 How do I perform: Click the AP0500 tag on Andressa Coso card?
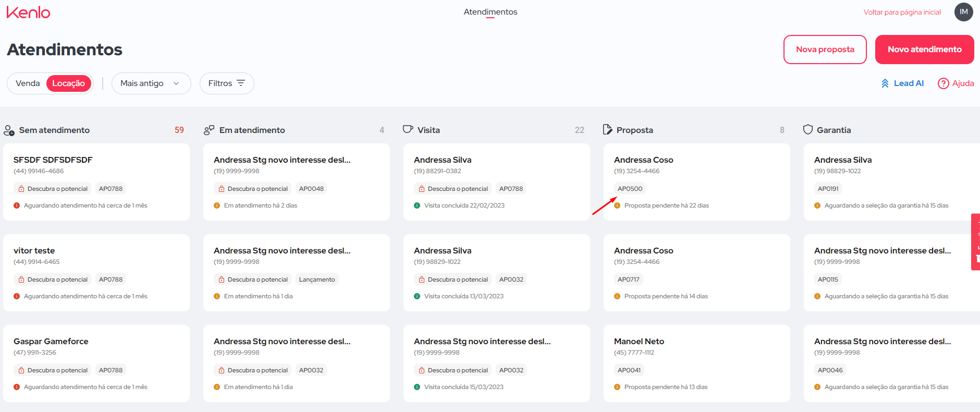tap(630, 189)
